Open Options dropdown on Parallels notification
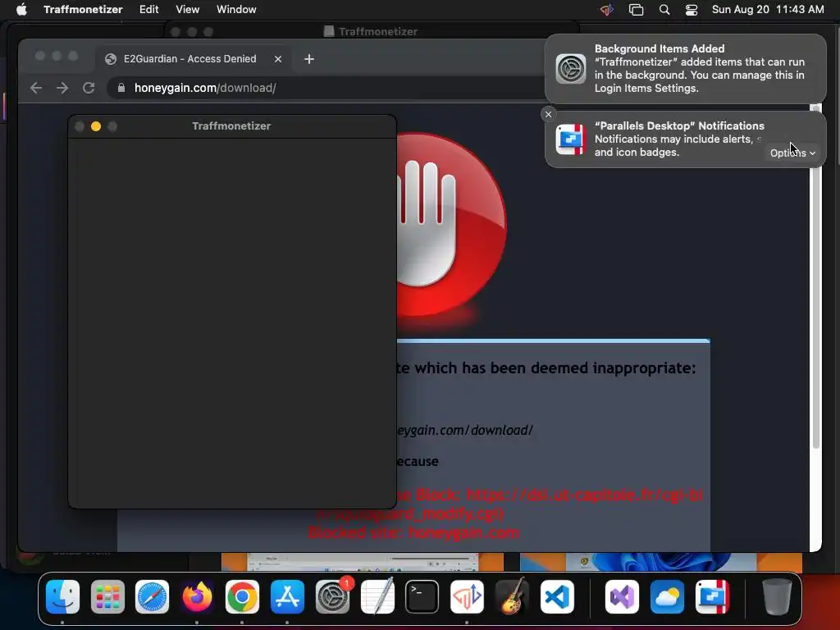Screen dimensions: 840x630 (792, 153)
